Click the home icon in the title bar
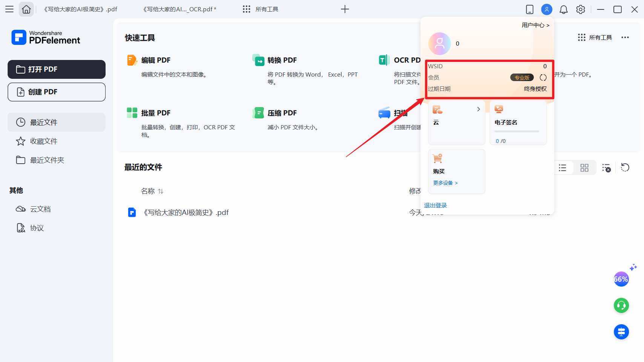 26,9
